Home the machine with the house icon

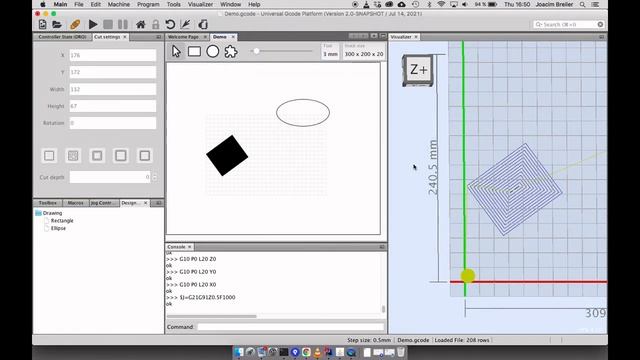[140, 24]
